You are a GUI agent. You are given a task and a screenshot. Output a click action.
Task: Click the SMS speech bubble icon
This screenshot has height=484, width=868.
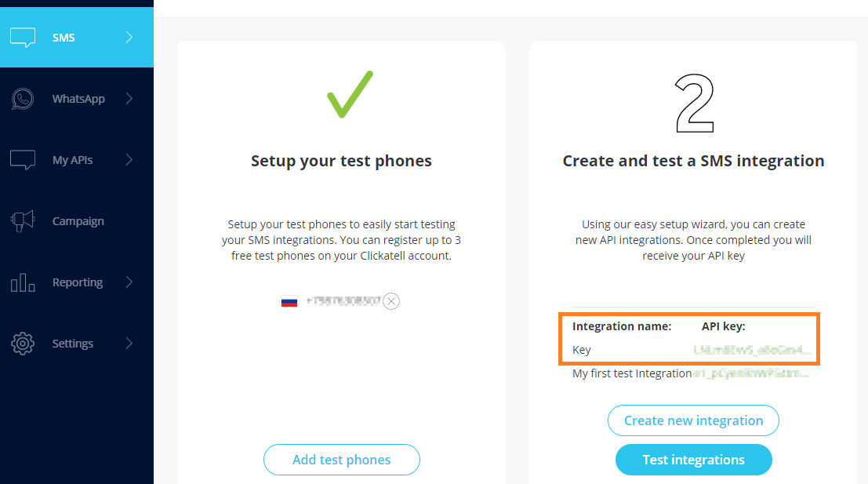click(23, 38)
